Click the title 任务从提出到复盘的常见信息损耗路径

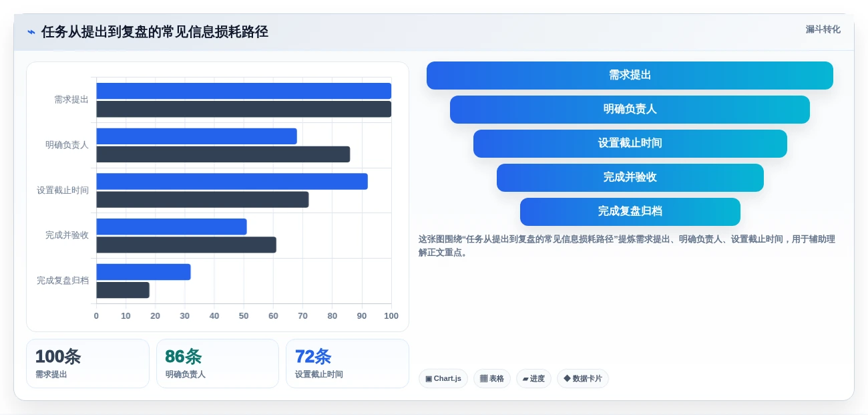155,31
